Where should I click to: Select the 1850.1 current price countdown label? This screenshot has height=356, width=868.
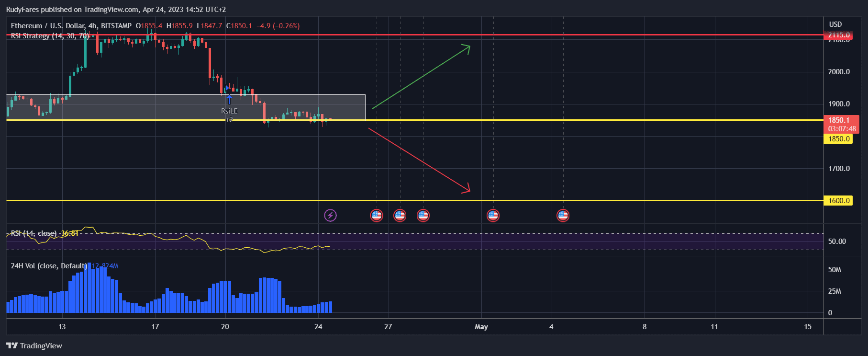tap(841, 124)
